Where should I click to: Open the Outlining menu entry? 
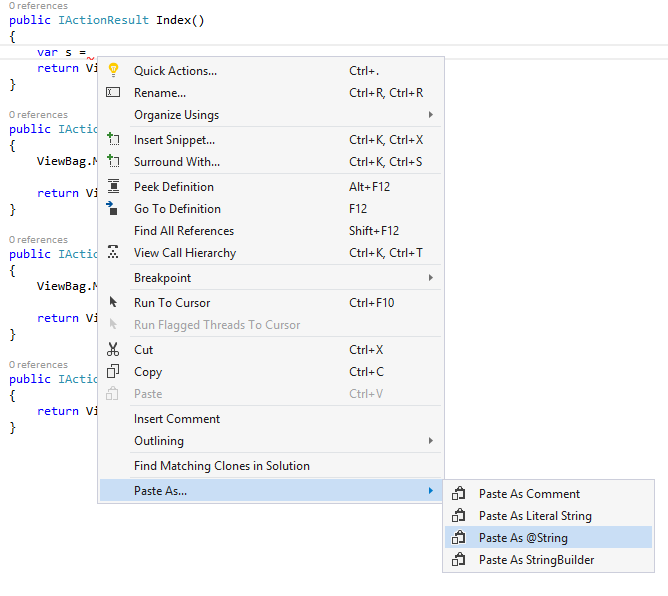271,441
